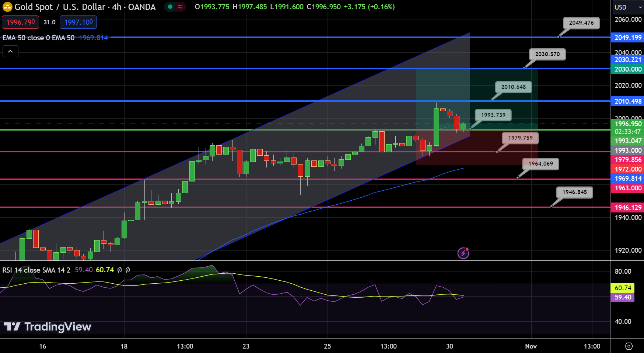Select the horizontal line at 2049.199
This screenshot has height=353, width=644.
point(305,37)
